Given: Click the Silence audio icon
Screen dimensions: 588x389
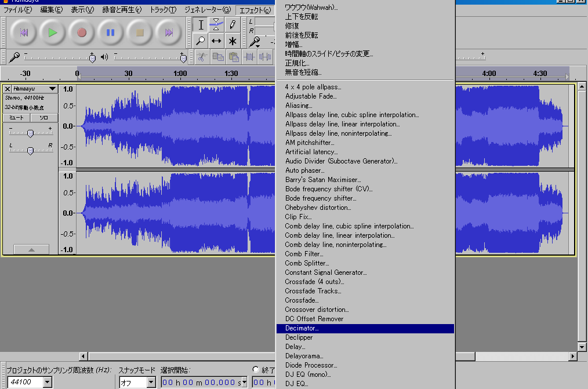Looking at the screenshot, I should [265, 57].
